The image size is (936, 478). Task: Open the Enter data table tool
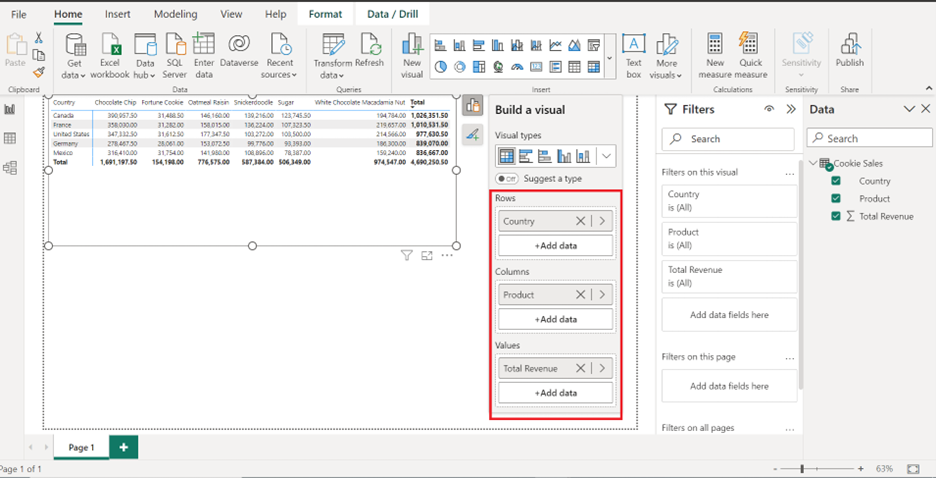204,56
